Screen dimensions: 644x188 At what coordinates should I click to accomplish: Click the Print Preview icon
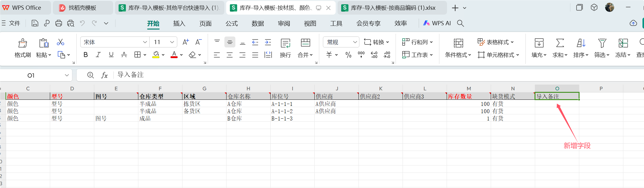click(71, 23)
